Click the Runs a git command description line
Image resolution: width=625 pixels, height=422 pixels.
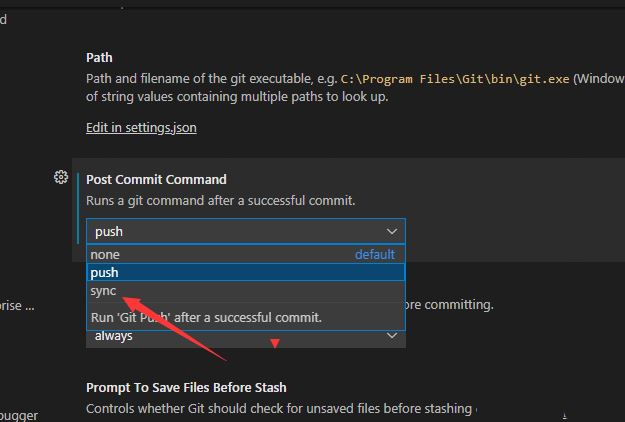[x=220, y=201]
